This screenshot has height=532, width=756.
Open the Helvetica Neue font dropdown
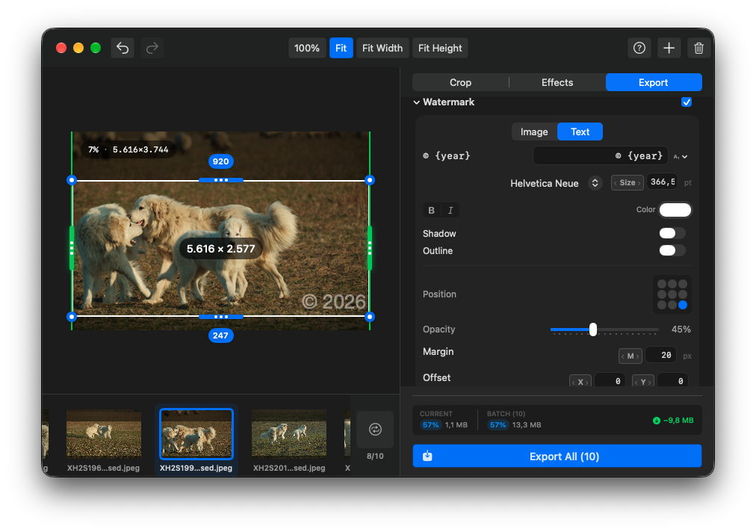click(595, 183)
